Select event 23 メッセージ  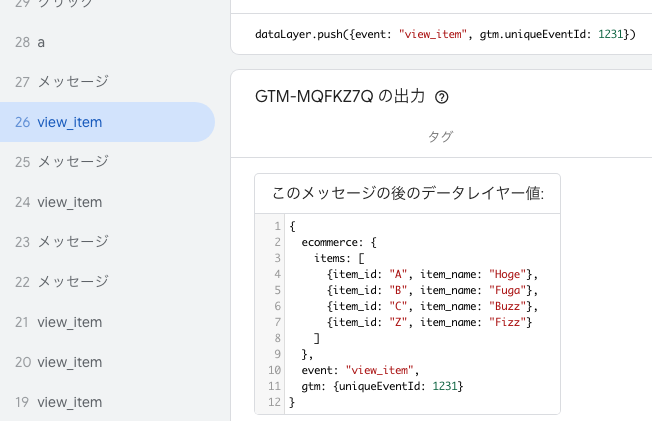tap(107, 242)
